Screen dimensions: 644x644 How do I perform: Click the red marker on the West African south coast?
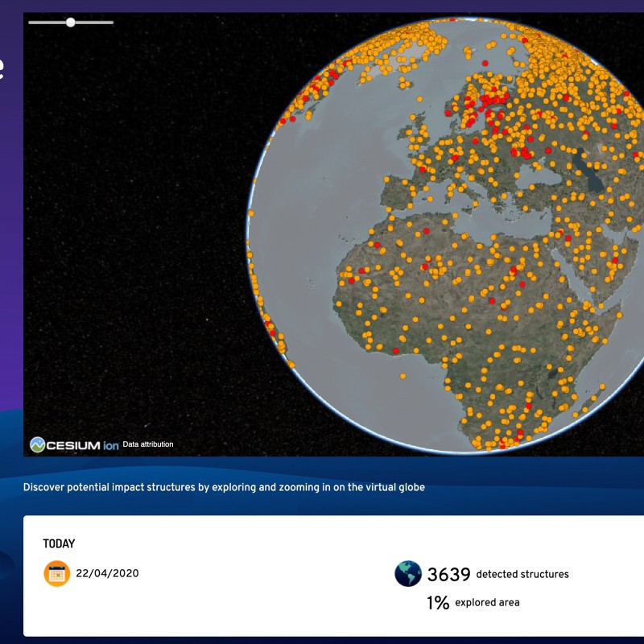point(395,351)
